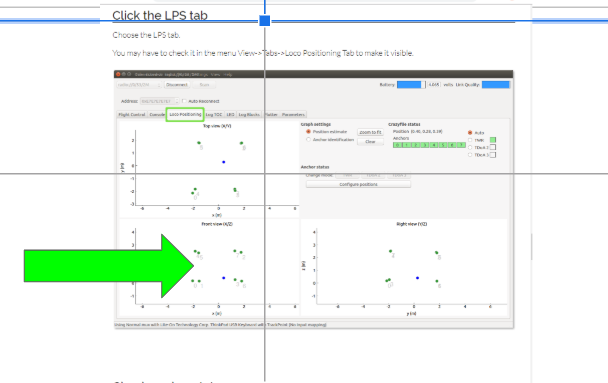Click the green TWR mode indicator square
Viewport: 608px width, 383px height.
[493, 140]
